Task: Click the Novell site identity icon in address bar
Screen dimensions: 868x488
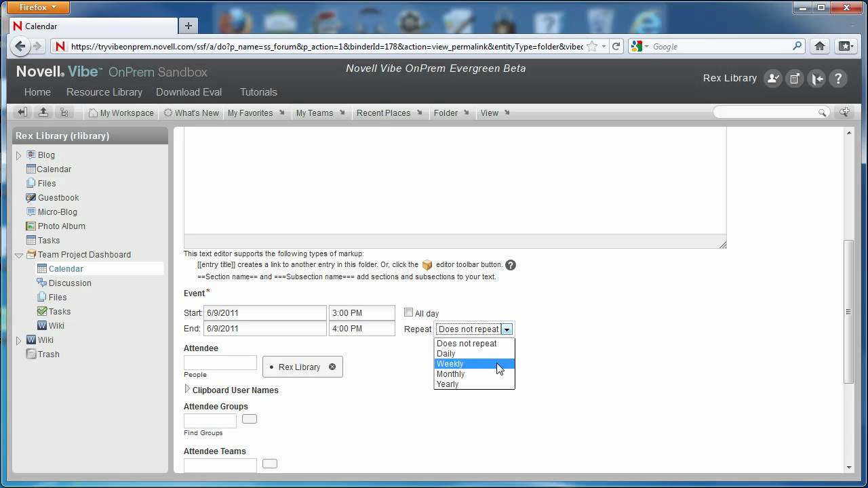Action: coord(60,46)
